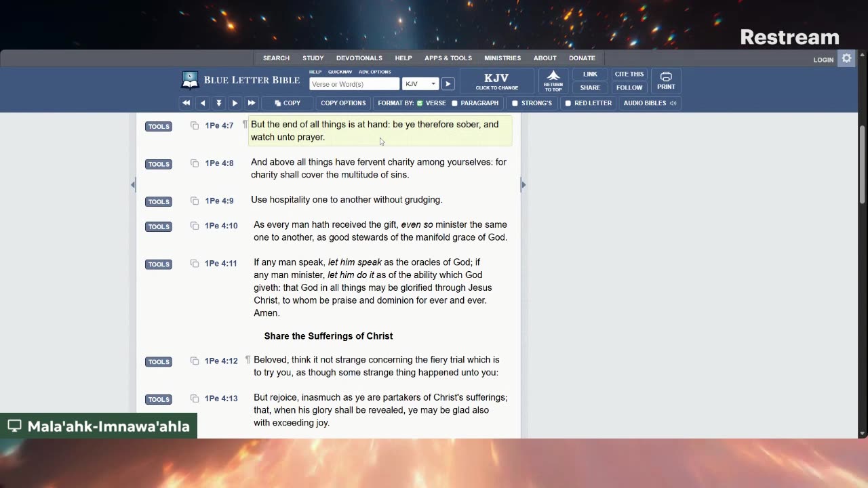This screenshot has width=868, height=488.
Task: Open verse reference 1Pe 4:7
Action: pos(219,126)
